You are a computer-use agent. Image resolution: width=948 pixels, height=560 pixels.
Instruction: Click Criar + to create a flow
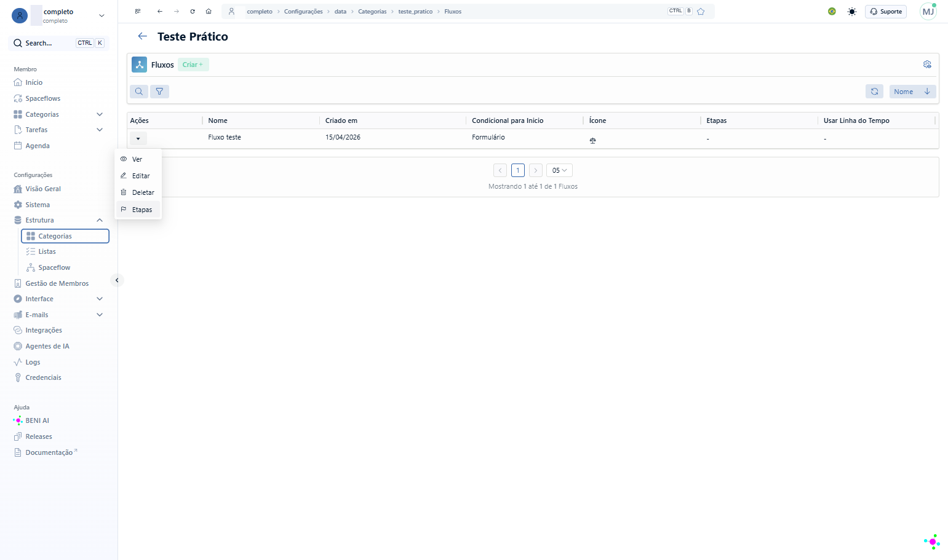[x=193, y=65]
